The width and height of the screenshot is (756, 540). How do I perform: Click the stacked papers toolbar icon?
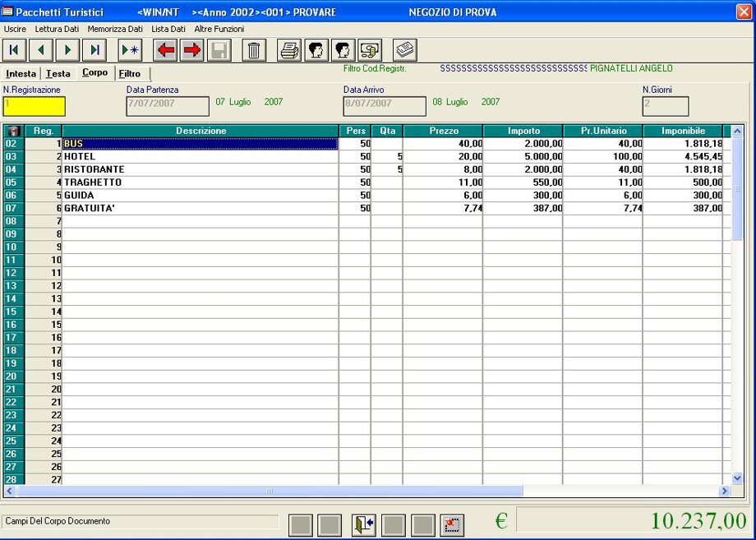pyautogui.click(x=404, y=50)
